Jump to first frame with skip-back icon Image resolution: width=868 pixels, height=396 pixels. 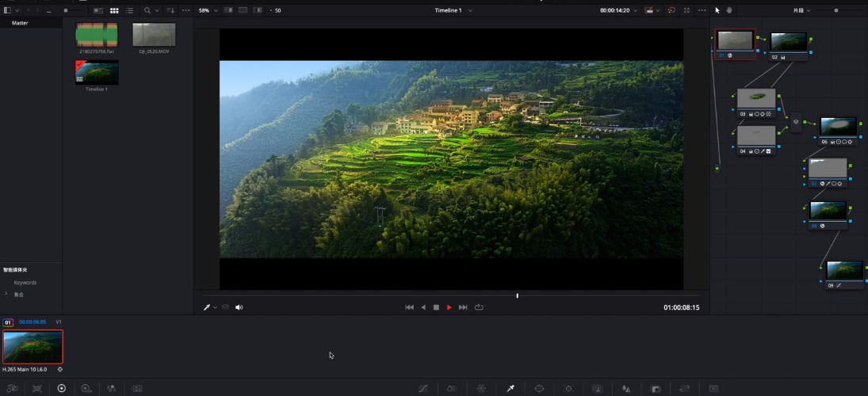click(x=409, y=307)
